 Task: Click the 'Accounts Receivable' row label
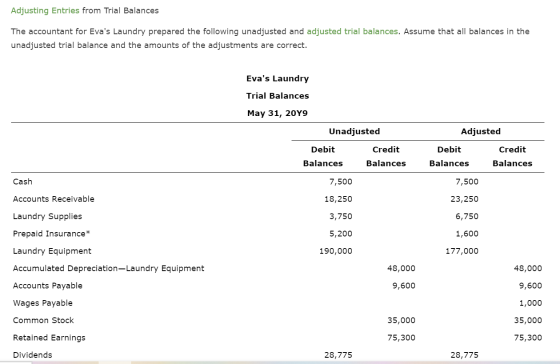[x=54, y=199]
